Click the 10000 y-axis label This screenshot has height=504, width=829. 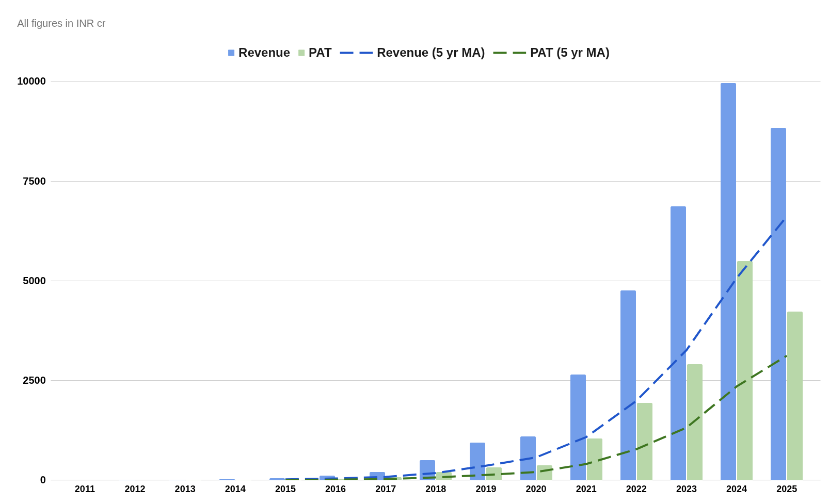coord(31,81)
